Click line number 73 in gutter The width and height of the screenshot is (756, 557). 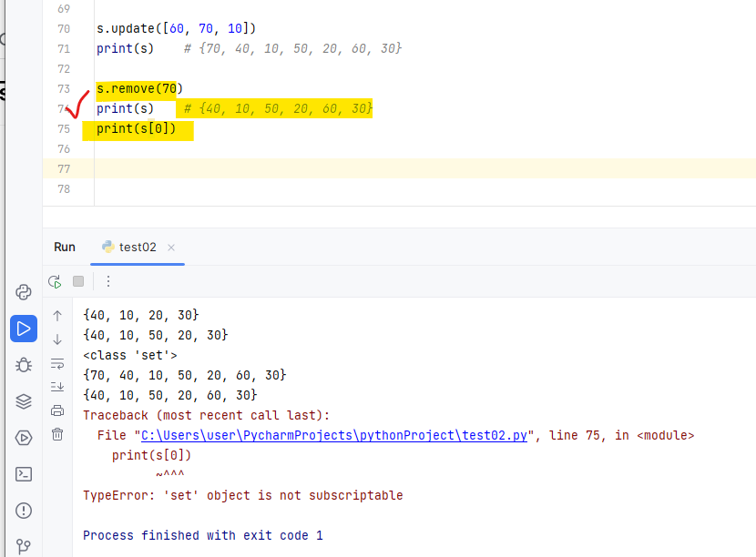(64, 89)
